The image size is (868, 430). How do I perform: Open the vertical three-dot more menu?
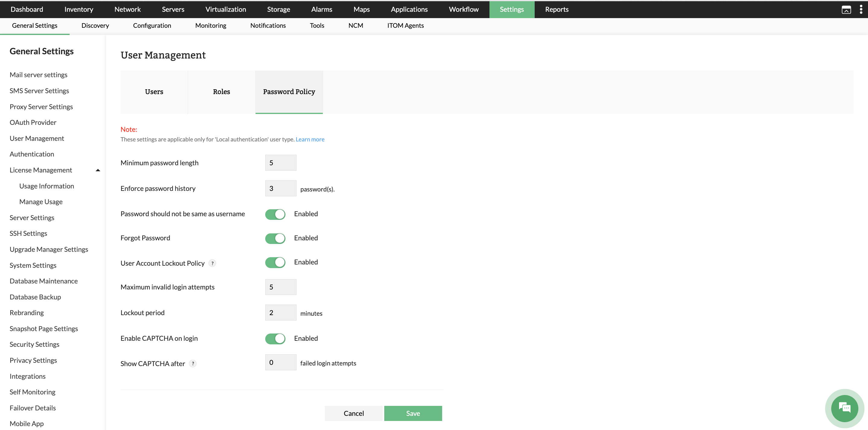861,9
